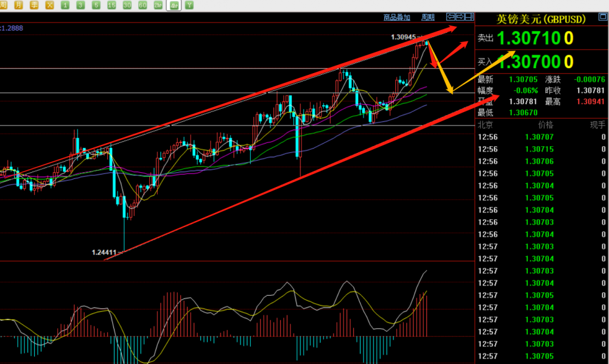Select the 15-minute timeframe button
The image size is (609, 364).
click(x=111, y=5)
